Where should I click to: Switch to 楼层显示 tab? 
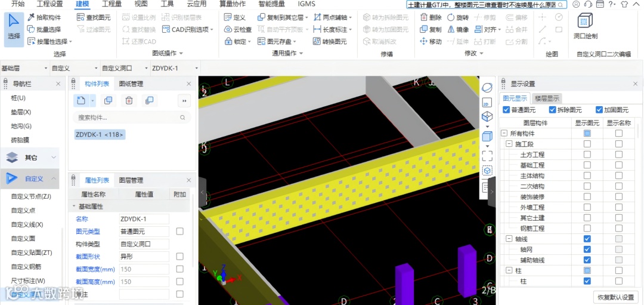click(x=547, y=98)
